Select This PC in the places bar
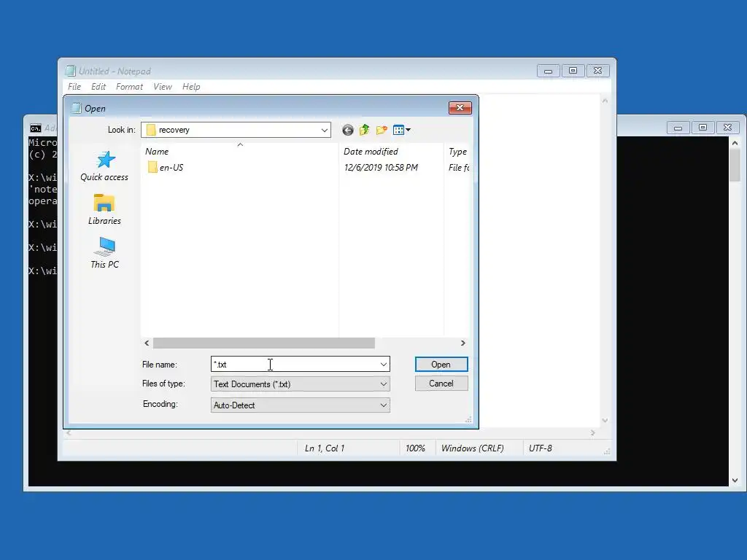 (104, 253)
